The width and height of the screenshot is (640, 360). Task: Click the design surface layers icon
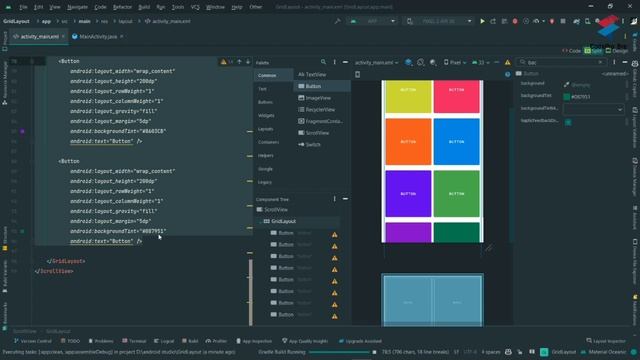point(409,62)
